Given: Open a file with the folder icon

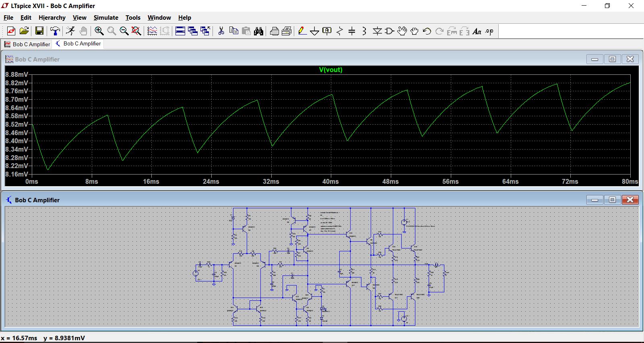Looking at the screenshot, I should pyautogui.click(x=24, y=31).
